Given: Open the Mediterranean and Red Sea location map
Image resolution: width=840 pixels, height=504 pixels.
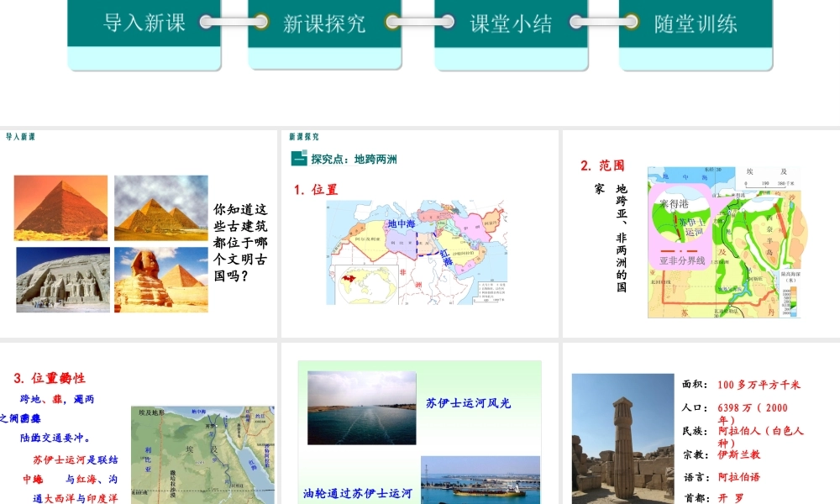Looking at the screenshot, I should [x=417, y=252].
